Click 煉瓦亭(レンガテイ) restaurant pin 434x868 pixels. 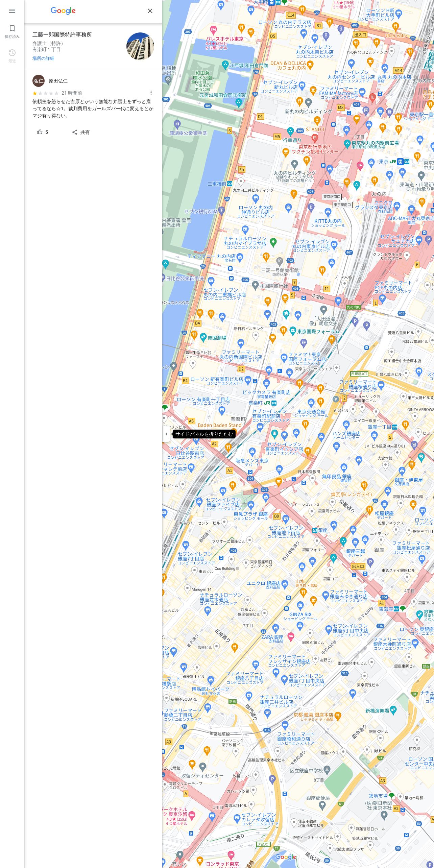(x=364, y=485)
